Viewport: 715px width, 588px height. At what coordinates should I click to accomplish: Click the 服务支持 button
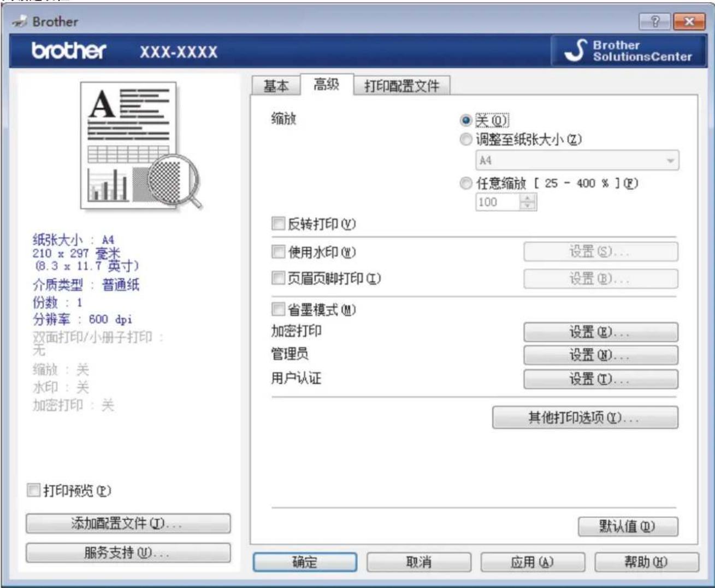pyautogui.click(x=128, y=552)
